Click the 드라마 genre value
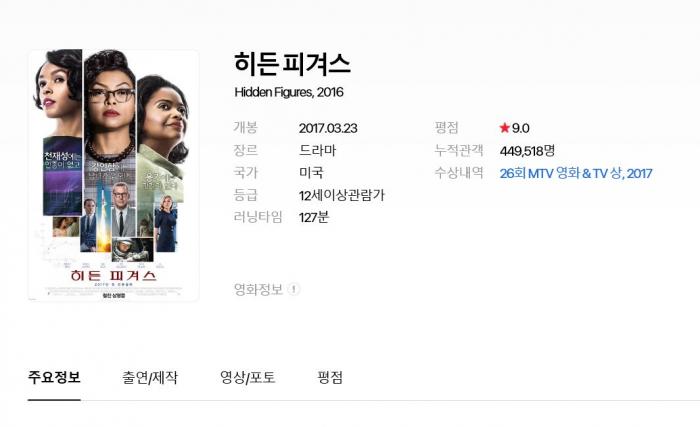700x427 pixels. click(317, 151)
